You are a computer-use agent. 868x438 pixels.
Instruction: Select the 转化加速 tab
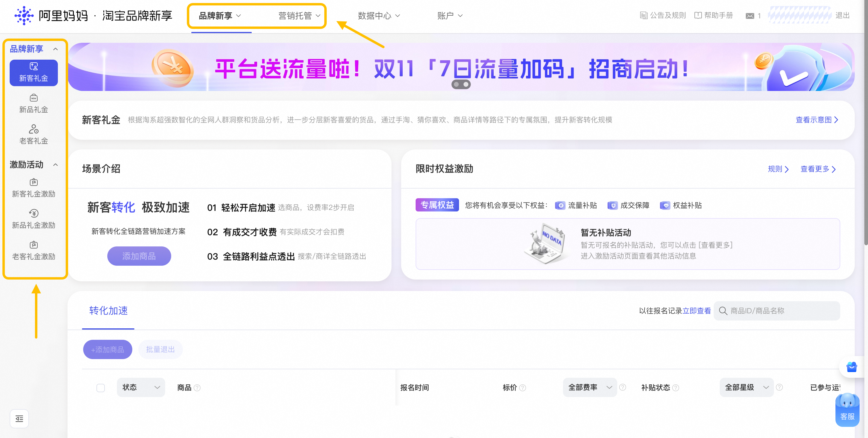pyautogui.click(x=108, y=311)
